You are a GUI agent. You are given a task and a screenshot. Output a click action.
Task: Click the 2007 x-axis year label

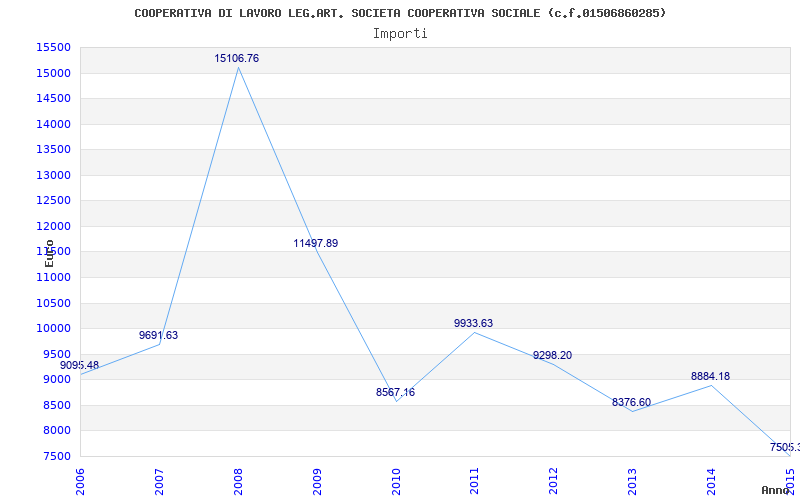coord(159,481)
